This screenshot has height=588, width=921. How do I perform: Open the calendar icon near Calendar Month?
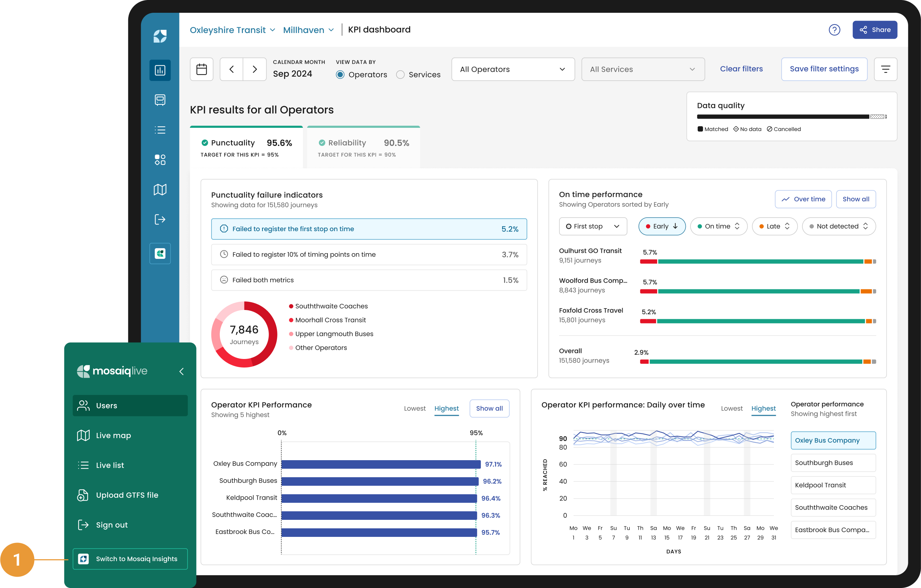pyautogui.click(x=201, y=69)
